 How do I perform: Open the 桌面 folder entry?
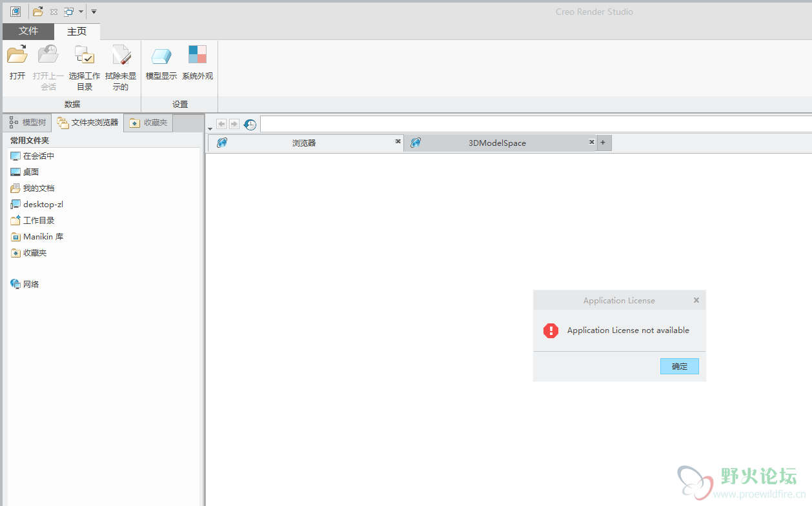click(x=25, y=172)
